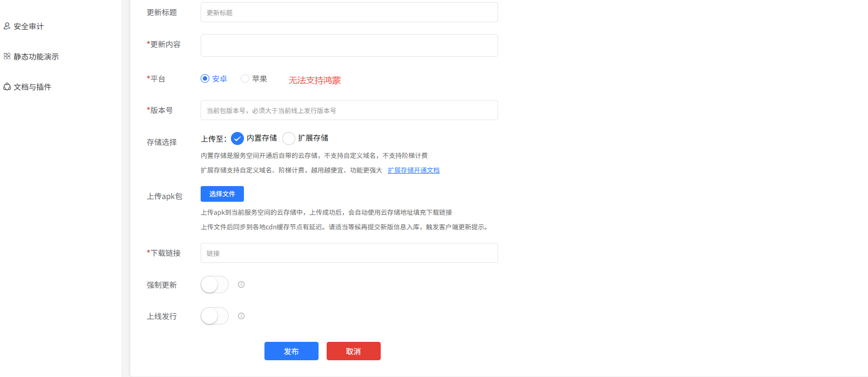Open the 文档与插件 sidebar menu item

32,87
